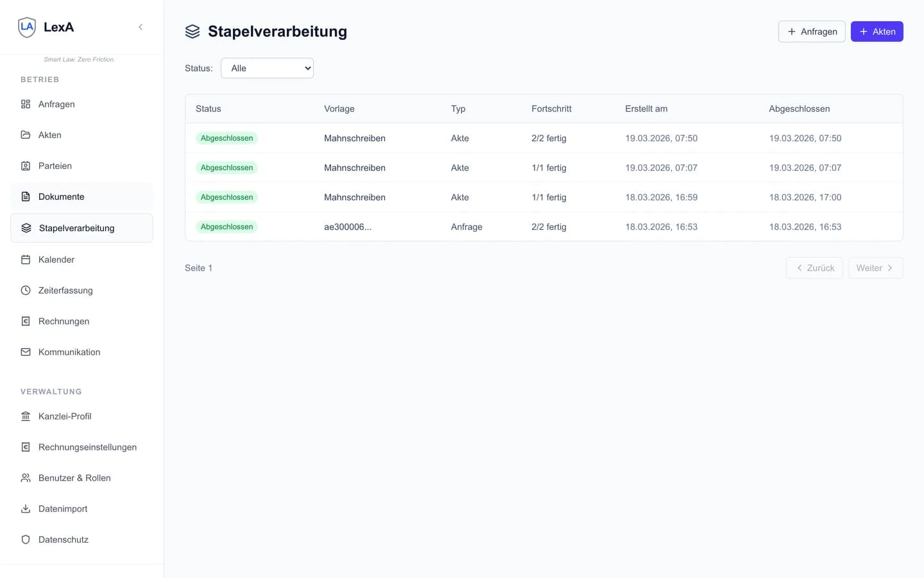
Task: Create new batch with the Akten button
Action: [x=877, y=31]
